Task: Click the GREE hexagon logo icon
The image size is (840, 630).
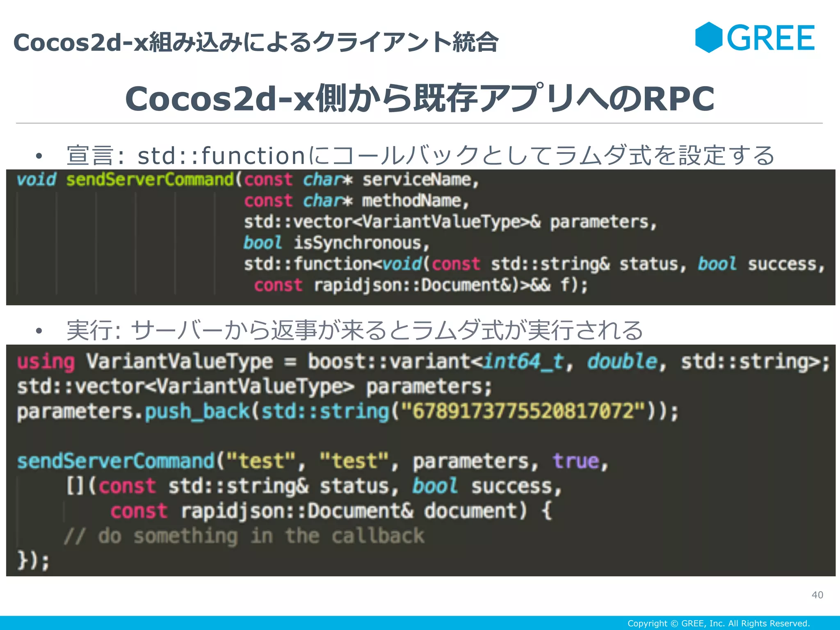Action: (709, 37)
